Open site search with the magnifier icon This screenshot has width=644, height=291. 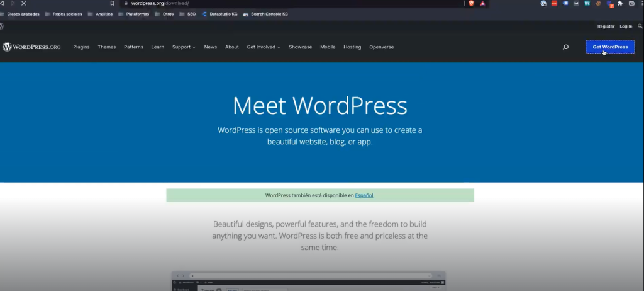tap(565, 47)
